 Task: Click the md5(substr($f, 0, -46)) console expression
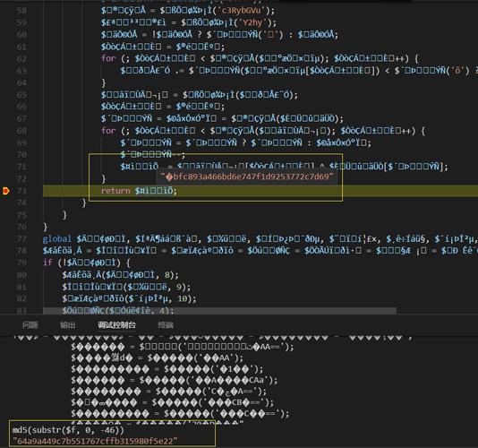point(68,430)
